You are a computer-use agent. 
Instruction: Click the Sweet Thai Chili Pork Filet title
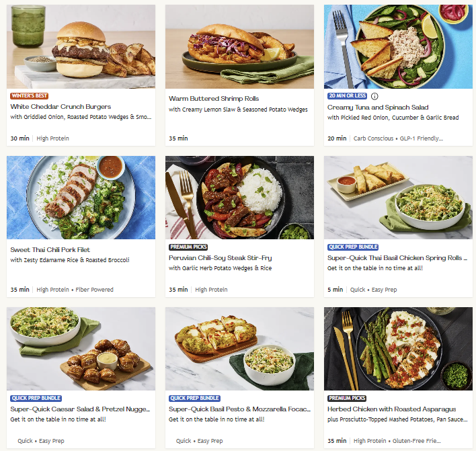(x=50, y=250)
